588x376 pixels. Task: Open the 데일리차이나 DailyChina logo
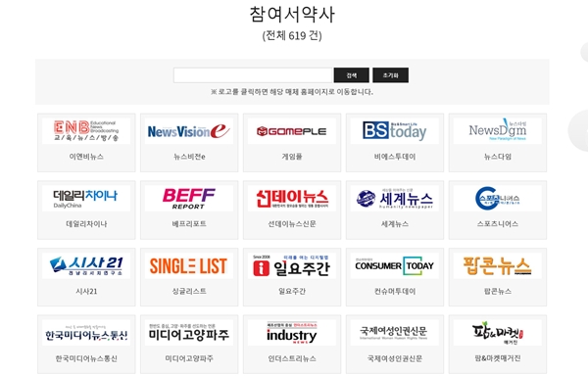[x=86, y=198]
